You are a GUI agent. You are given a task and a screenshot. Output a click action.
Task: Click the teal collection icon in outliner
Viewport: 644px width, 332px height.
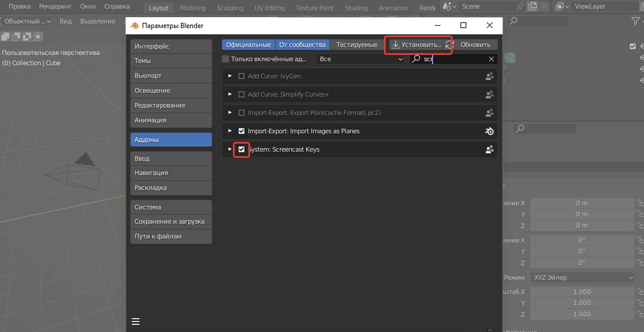click(510, 57)
